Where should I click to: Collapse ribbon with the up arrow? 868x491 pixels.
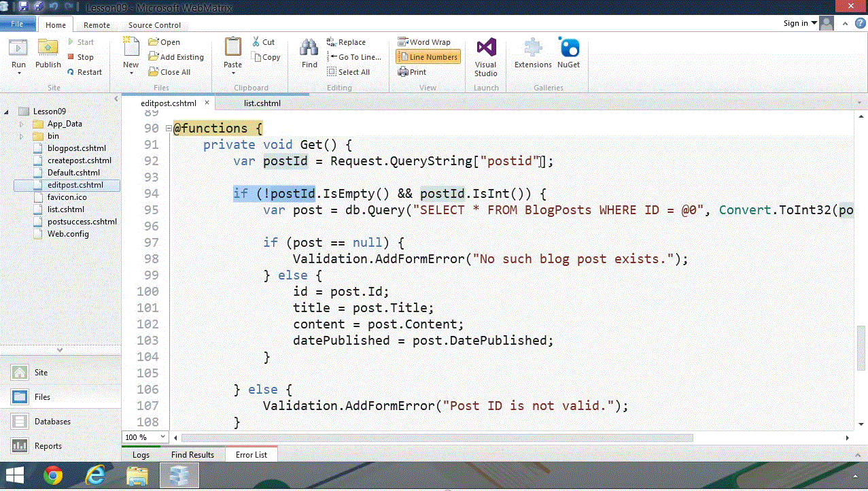(x=844, y=23)
